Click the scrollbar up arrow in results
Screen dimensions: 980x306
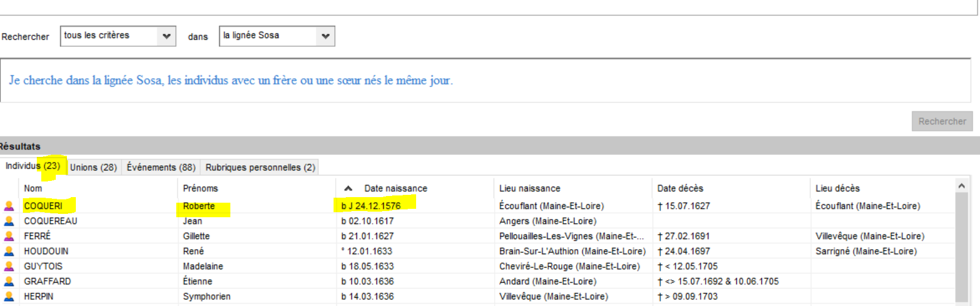(962, 186)
